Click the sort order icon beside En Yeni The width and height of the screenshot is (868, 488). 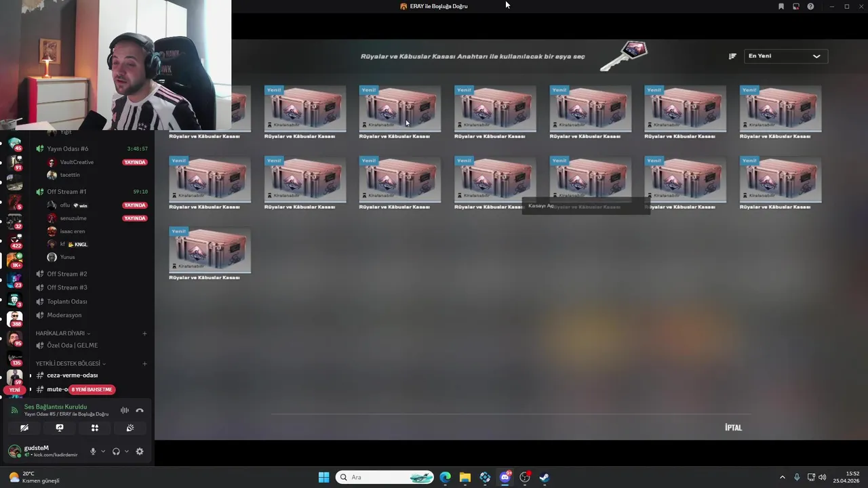pos(732,56)
